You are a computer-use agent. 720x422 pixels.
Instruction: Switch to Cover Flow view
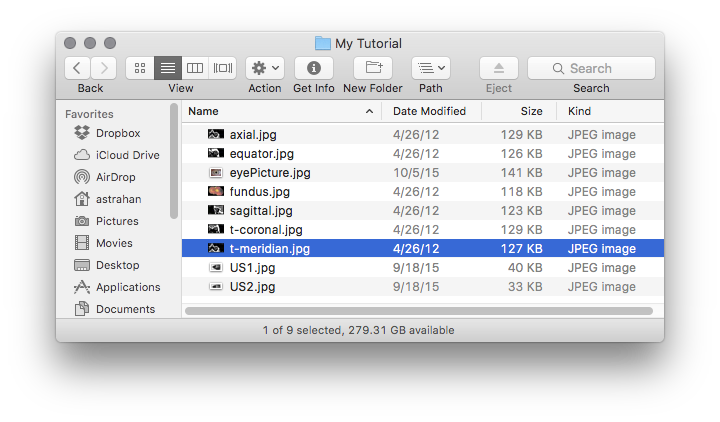click(223, 68)
